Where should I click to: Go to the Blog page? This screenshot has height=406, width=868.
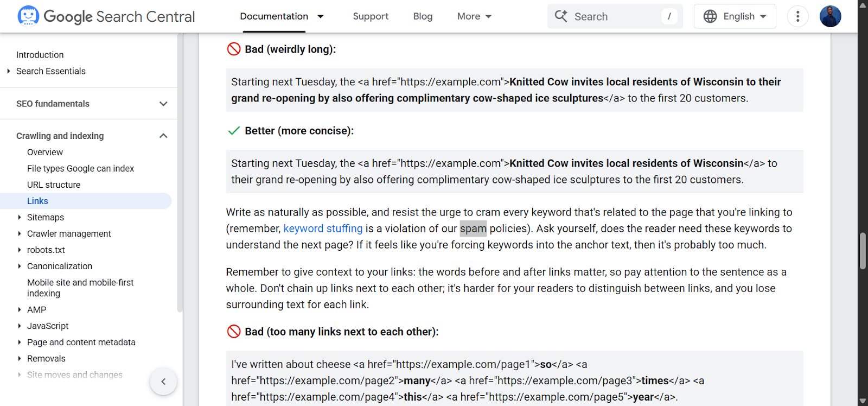point(423,16)
